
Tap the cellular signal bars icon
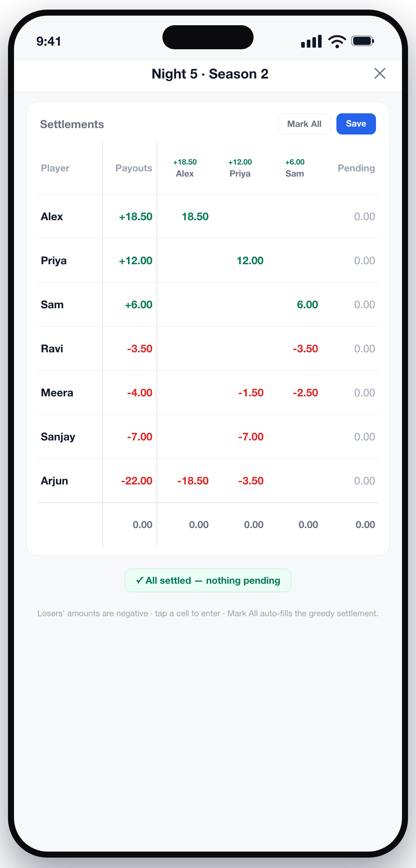tap(311, 41)
